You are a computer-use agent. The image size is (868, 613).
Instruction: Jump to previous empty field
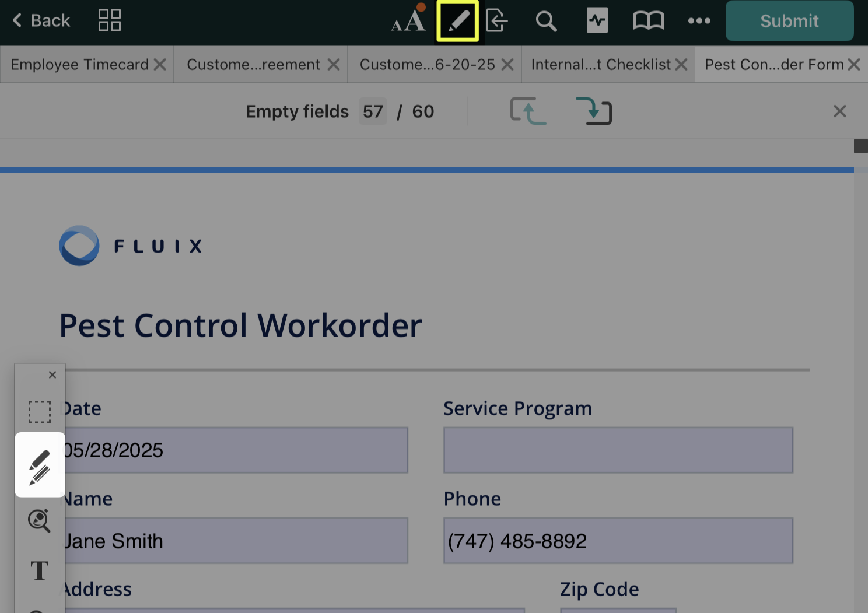[x=528, y=111]
